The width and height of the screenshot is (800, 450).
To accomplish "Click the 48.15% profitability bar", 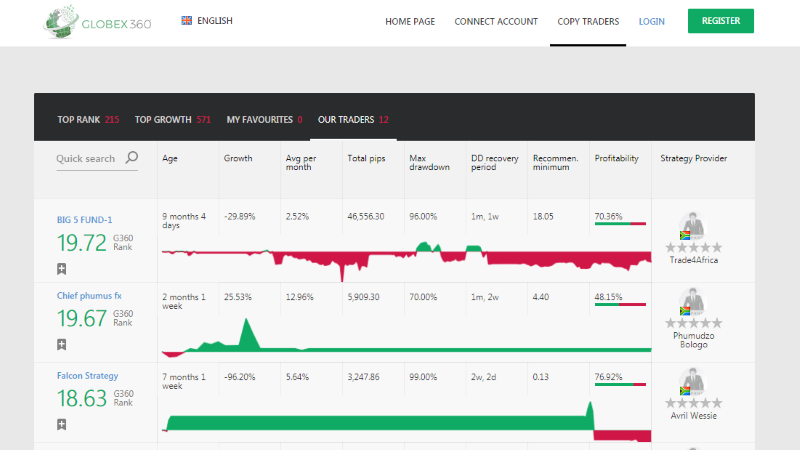I will click(620, 305).
